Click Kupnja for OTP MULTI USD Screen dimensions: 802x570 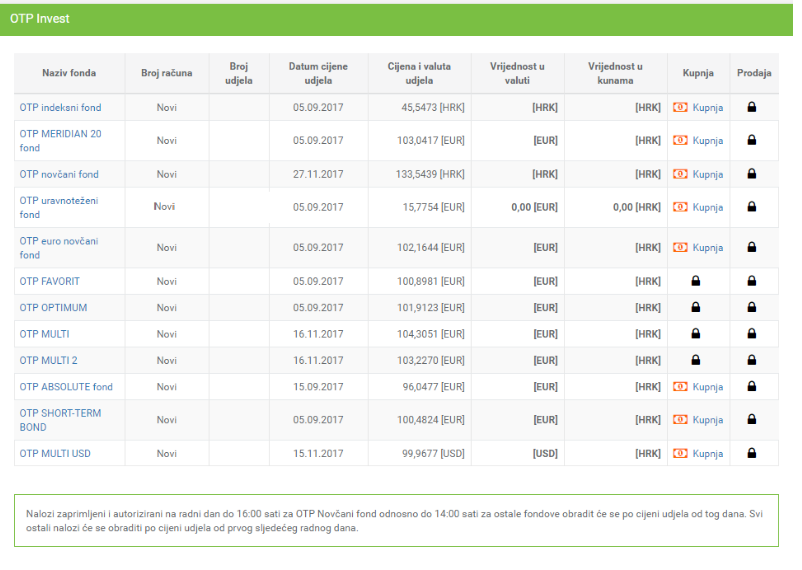(x=708, y=454)
